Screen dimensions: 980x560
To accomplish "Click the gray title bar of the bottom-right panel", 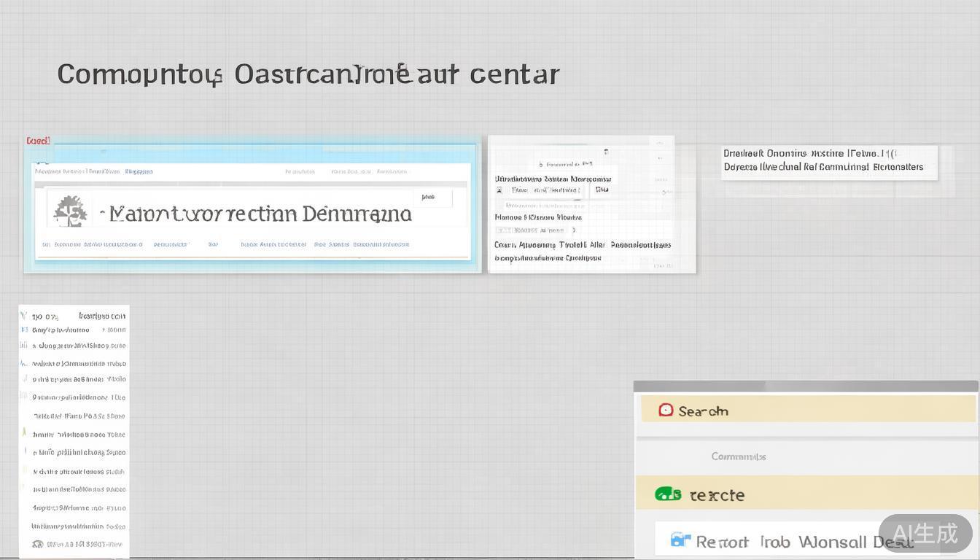I will [806, 386].
